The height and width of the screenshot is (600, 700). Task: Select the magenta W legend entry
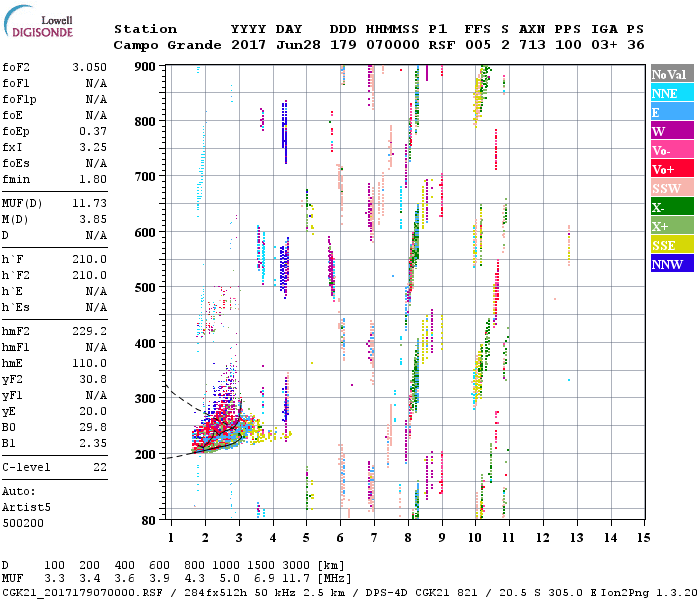[x=669, y=132]
